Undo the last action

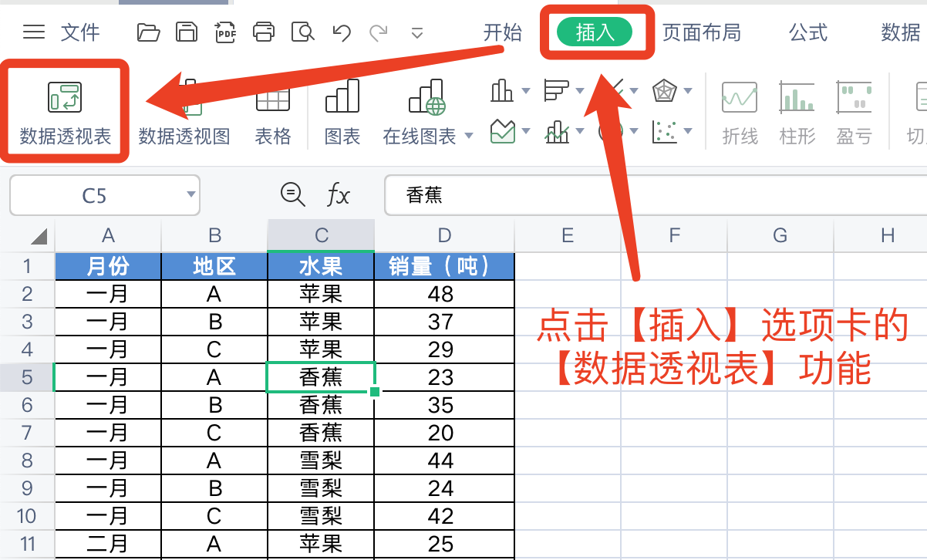342,32
